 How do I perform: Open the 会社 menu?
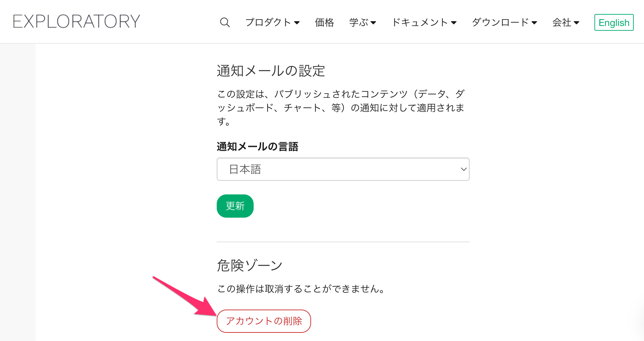tap(566, 23)
